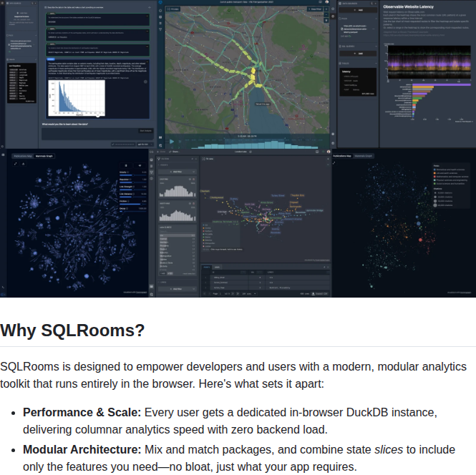The height and width of the screenshot is (475, 476).
Task: Select the second tab of London tube data table
Action: coord(217,267)
